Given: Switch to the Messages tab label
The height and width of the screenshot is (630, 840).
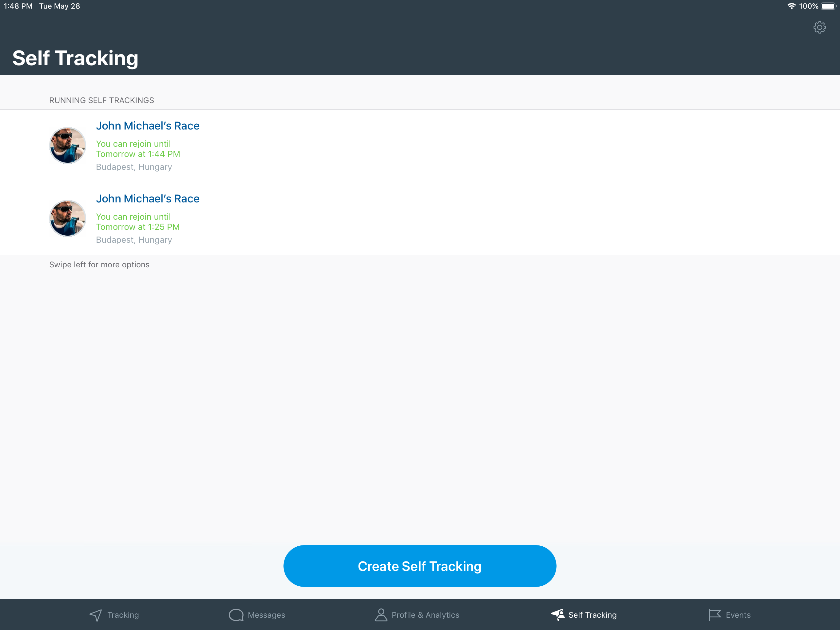Looking at the screenshot, I should coord(266,615).
